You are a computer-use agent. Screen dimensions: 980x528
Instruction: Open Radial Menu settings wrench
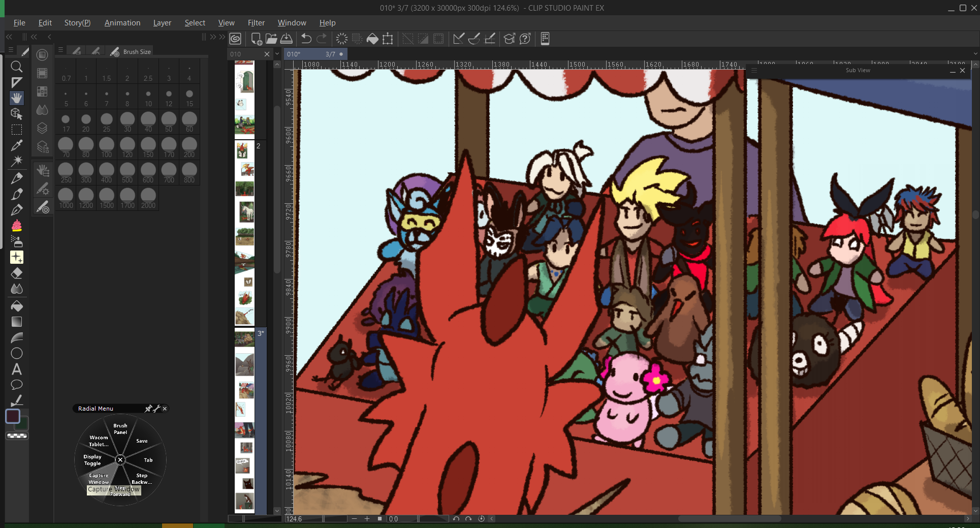[x=156, y=409]
